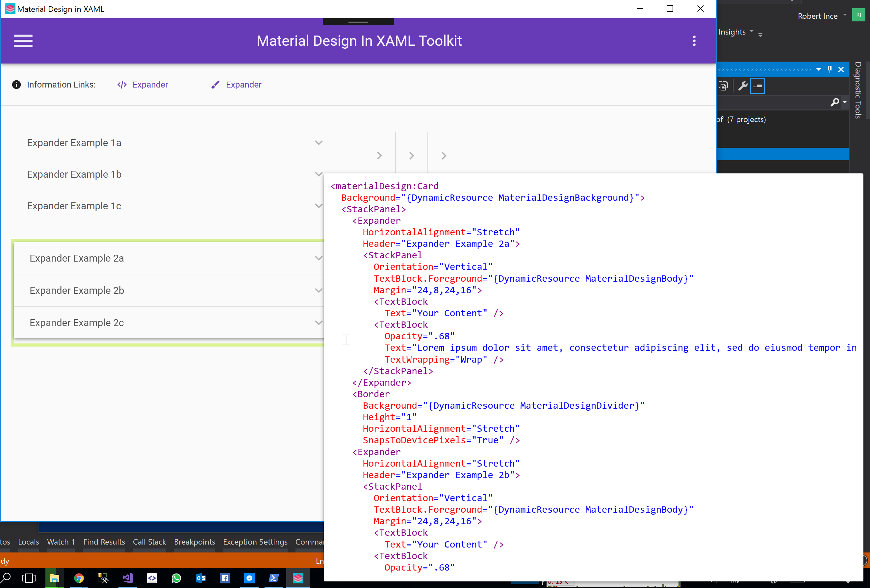This screenshot has height=588, width=870.
Task: Open the hamburger navigation menu
Action: tap(23, 41)
